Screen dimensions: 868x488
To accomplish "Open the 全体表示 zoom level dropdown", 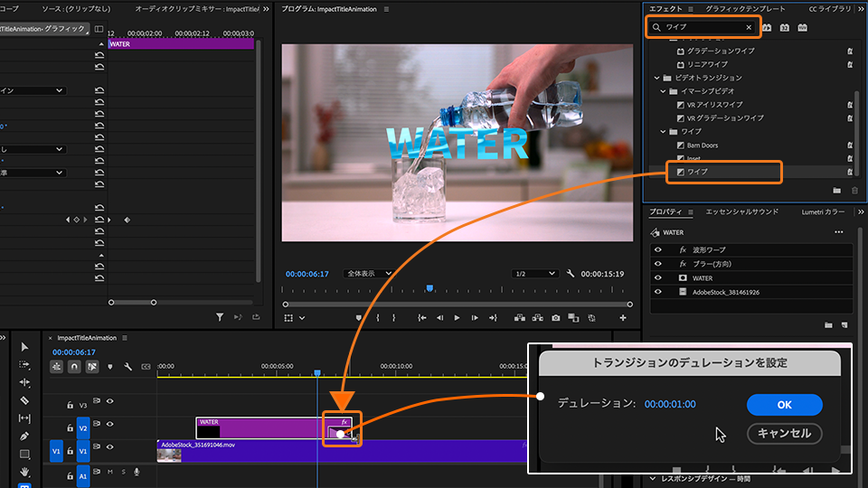I will [x=368, y=273].
